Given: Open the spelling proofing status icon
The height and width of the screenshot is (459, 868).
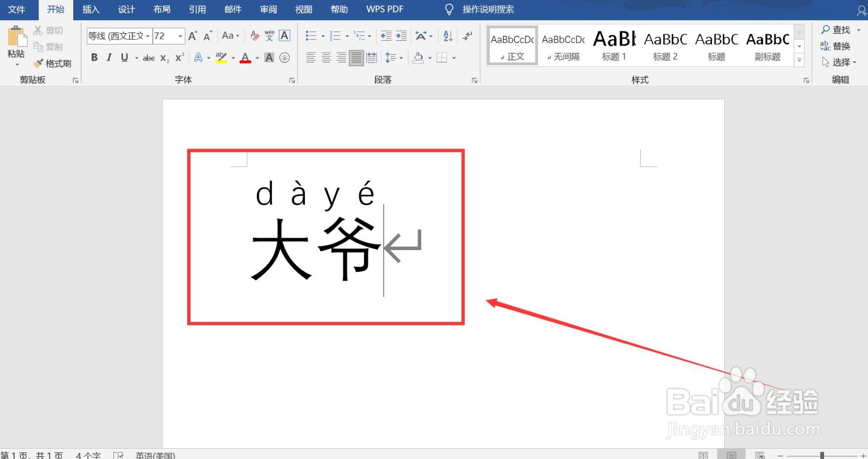Looking at the screenshot, I should click(x=118, y=455).
